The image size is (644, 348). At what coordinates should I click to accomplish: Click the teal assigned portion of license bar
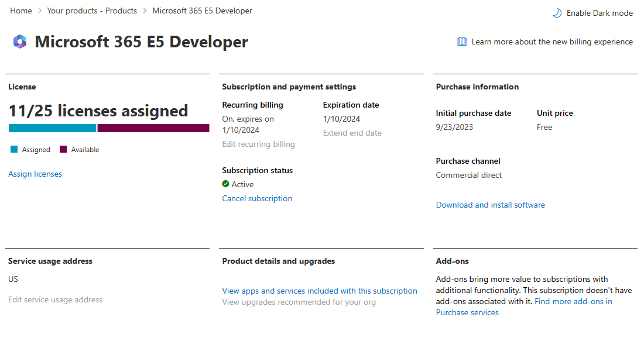[52, 128]
